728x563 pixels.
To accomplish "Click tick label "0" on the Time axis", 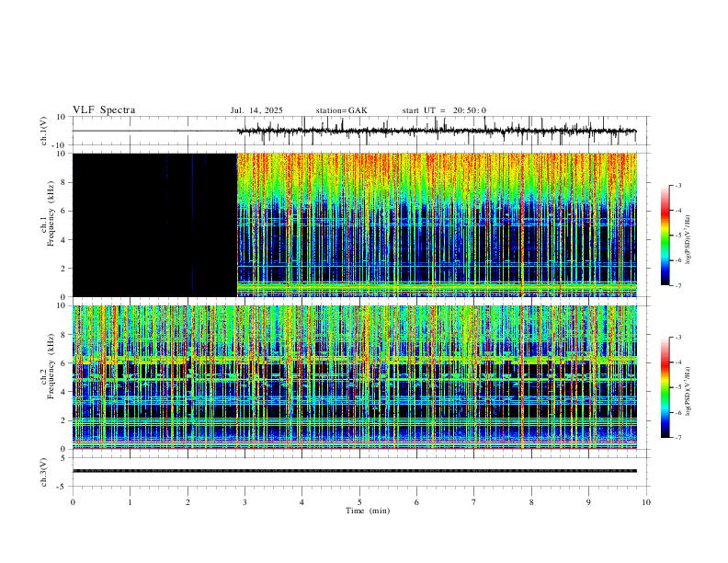I will click(73, 502).
